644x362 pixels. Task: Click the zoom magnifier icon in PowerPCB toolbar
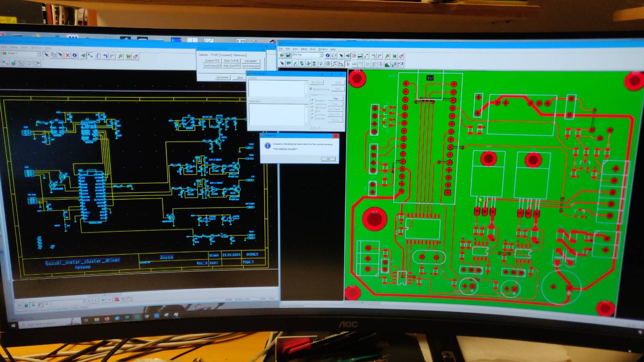387,56
